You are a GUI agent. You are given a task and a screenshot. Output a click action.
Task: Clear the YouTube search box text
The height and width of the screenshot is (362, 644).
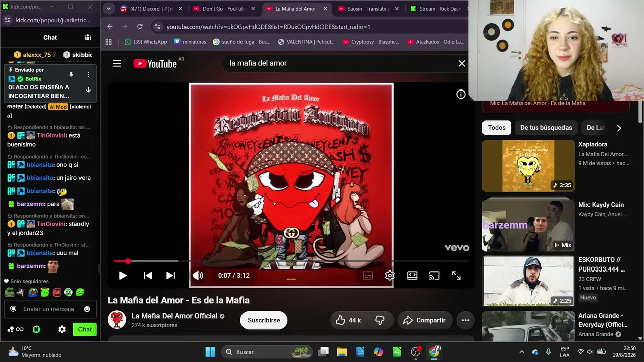point(462,63)
